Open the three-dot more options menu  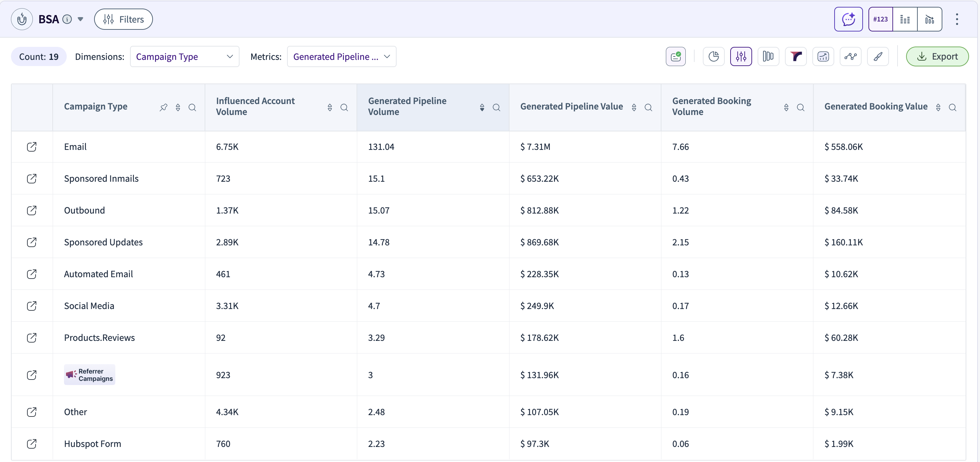[x=956, y=19]
